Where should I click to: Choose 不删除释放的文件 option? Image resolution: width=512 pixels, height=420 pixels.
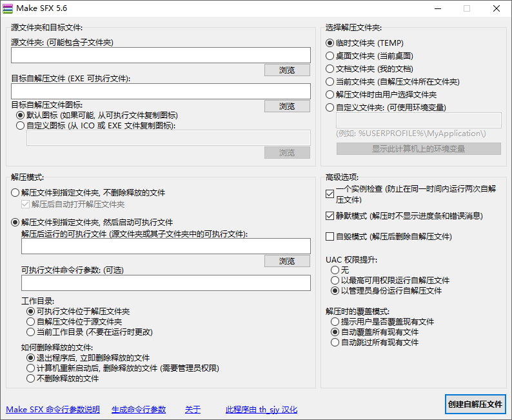pos(30,379)
